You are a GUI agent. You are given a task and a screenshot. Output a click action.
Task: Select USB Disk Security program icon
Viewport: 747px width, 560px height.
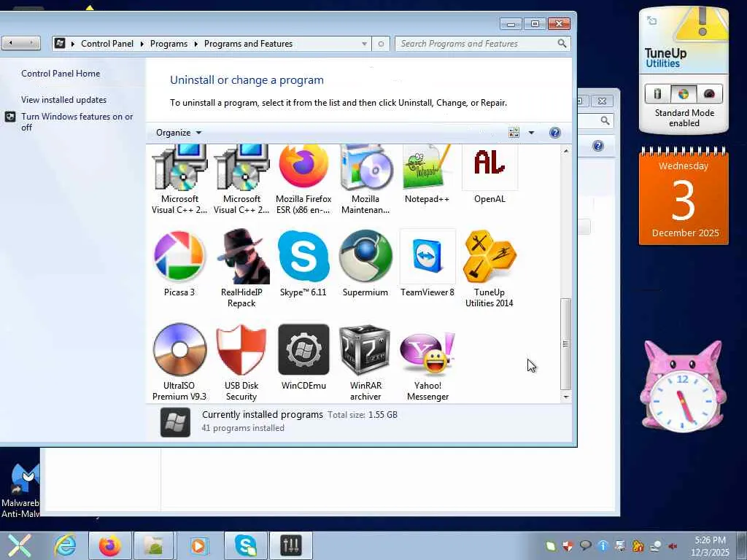click(241, 362)
